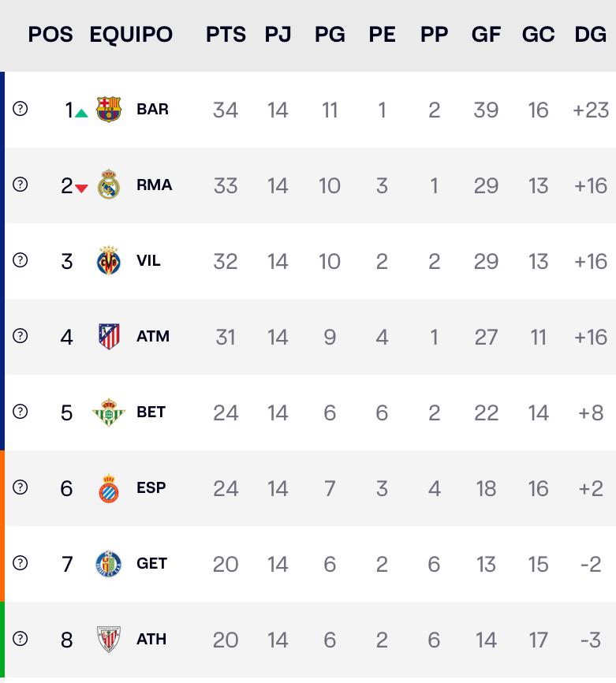The height and width of the screenshot is (683, 616).
Task: Select the ESP team name
Action: [151, 487]
